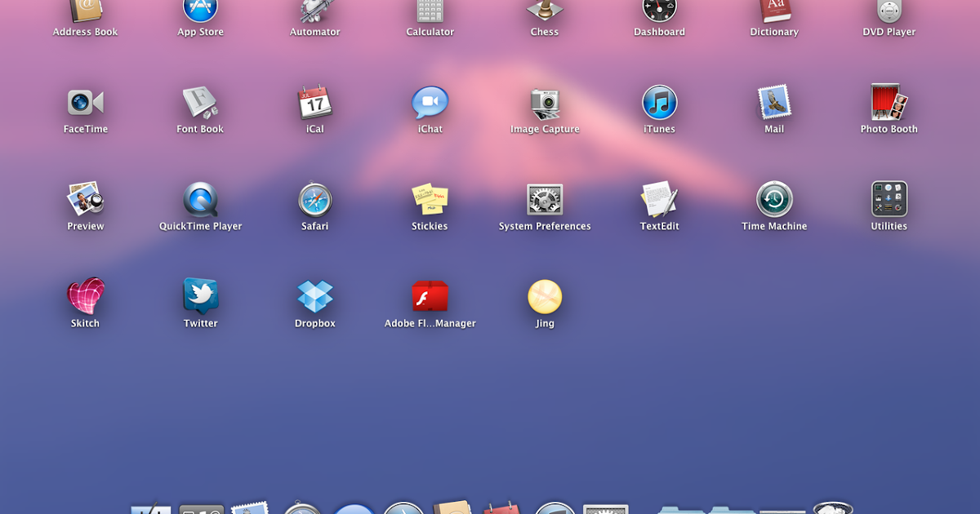Launch iChat
Viewport: 980px width, 514px height.
430,103
